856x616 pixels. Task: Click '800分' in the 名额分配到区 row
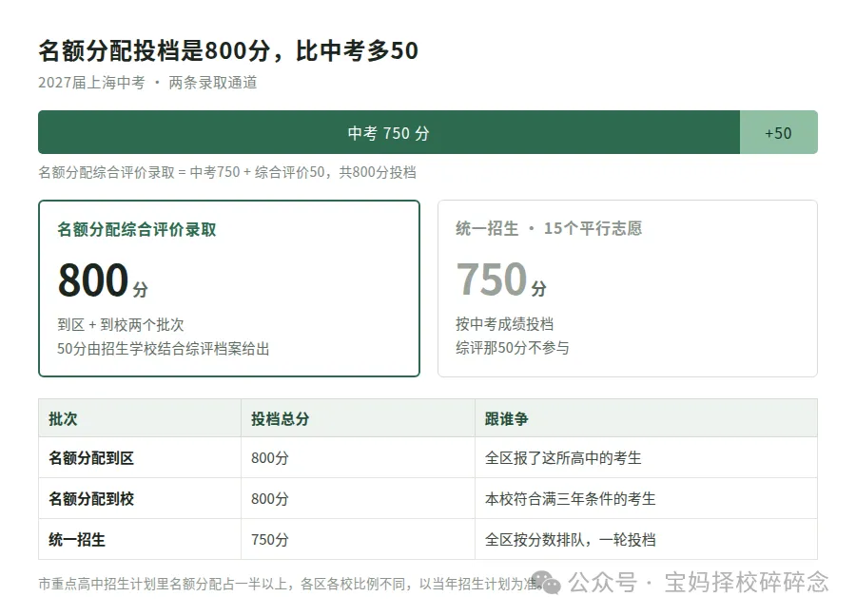click(270, 458)
